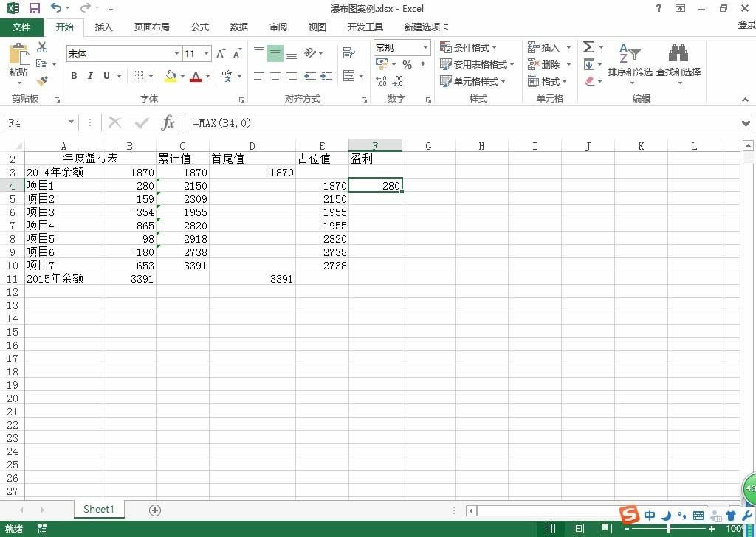Open 排序和筛选 button
Viewport: 756px width, 537px height.
click(x=630, y=63)
